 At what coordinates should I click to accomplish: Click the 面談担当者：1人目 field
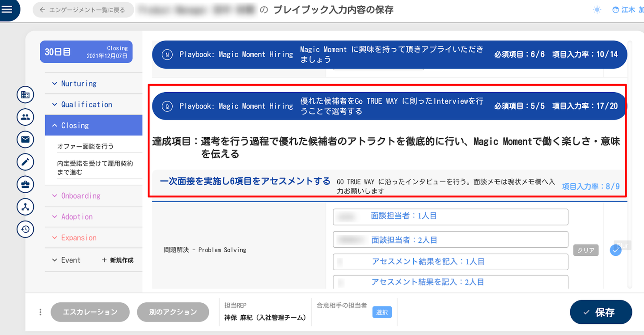coord(450,217)
